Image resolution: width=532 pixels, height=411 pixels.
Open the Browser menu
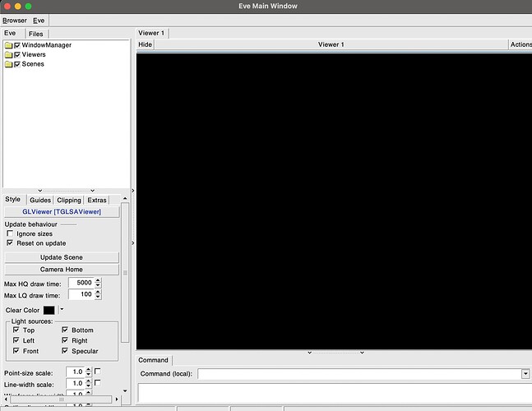(15, 21)
